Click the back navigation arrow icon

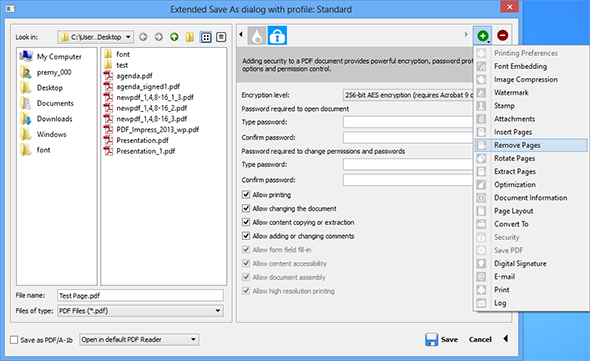coord(143,37)
